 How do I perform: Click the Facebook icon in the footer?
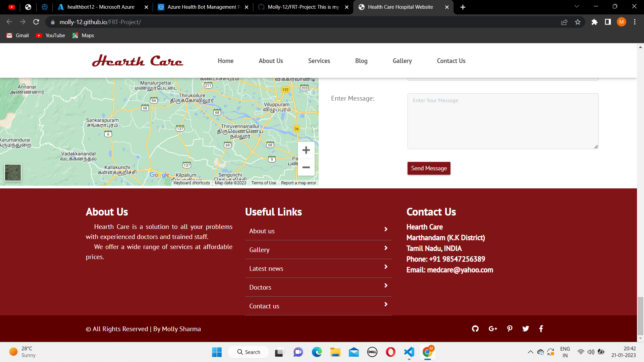[x=541, y=328]
